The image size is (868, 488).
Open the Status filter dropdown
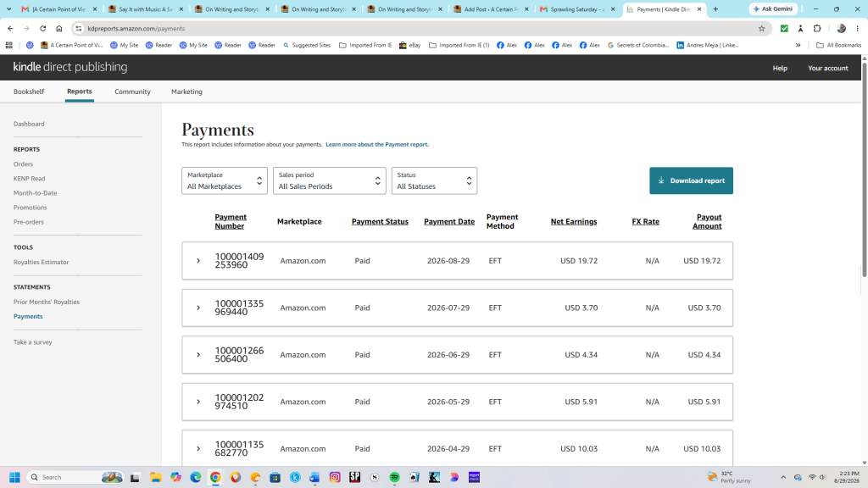[434, 180]
